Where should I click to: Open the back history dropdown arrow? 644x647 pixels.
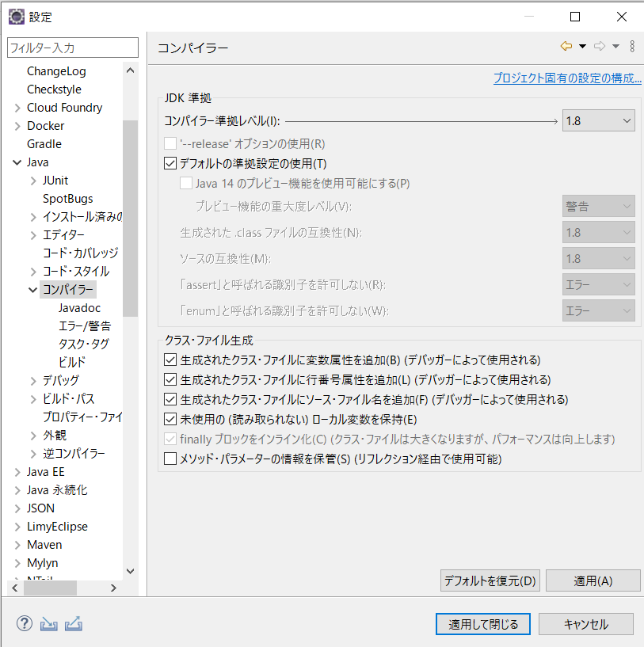coord(582,46)
